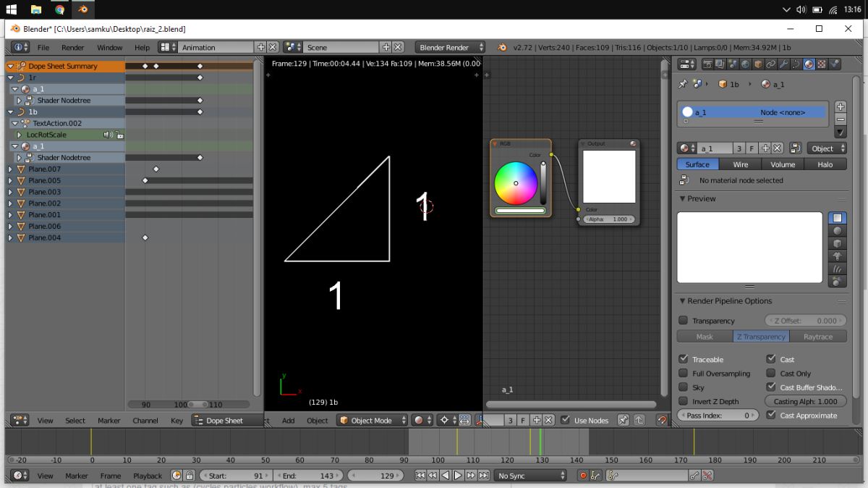Open the Channel menu in Dope Sheet
Image resolution: width=868 pixels, height=488 pixels.
tap(145, 420)
